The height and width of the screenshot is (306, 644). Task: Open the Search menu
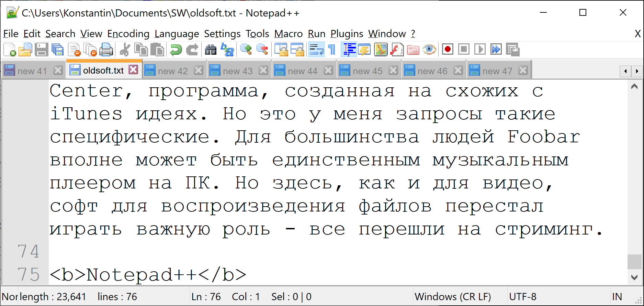click(60, 34)
